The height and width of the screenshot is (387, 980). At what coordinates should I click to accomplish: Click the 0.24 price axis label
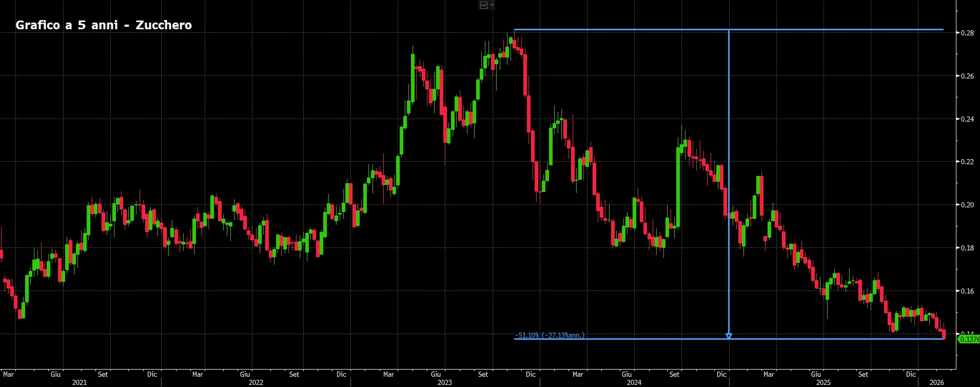pyautogui.click(x=967, y=119)
